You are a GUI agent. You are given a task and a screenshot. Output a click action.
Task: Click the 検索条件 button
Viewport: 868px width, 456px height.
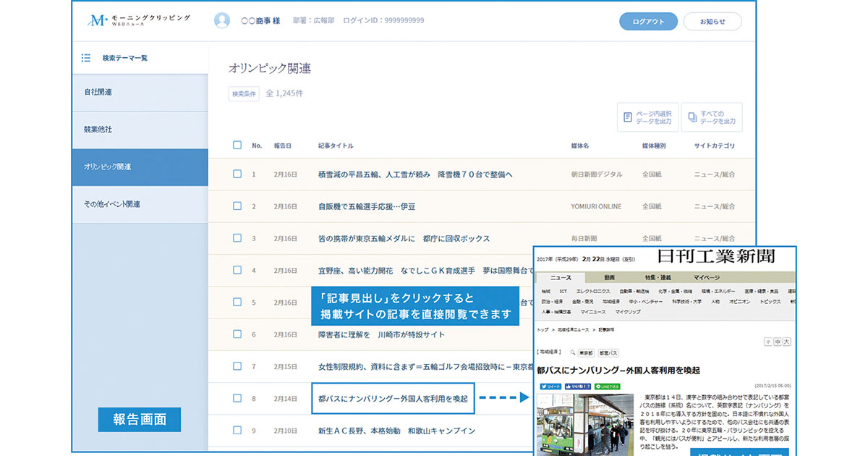pos(244,93)
